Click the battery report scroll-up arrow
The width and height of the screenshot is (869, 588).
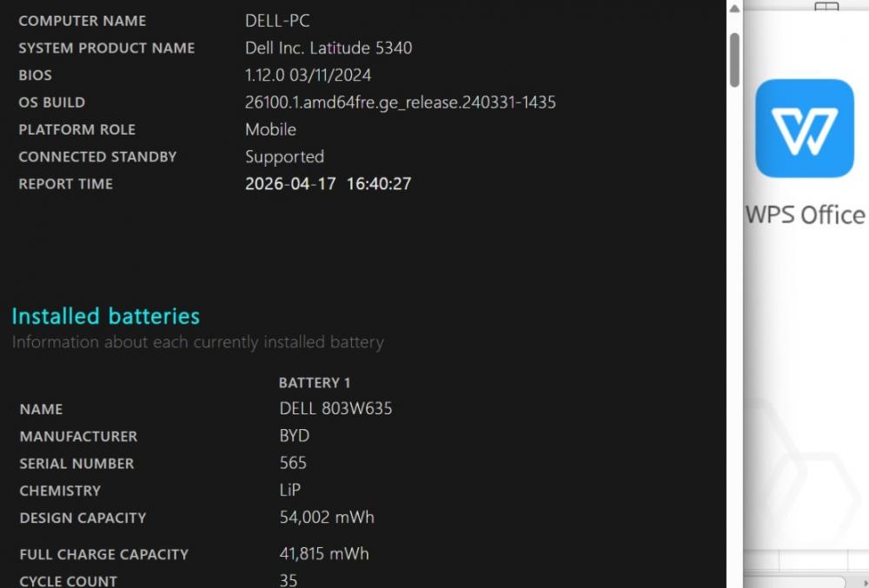(x=734, y=9)
